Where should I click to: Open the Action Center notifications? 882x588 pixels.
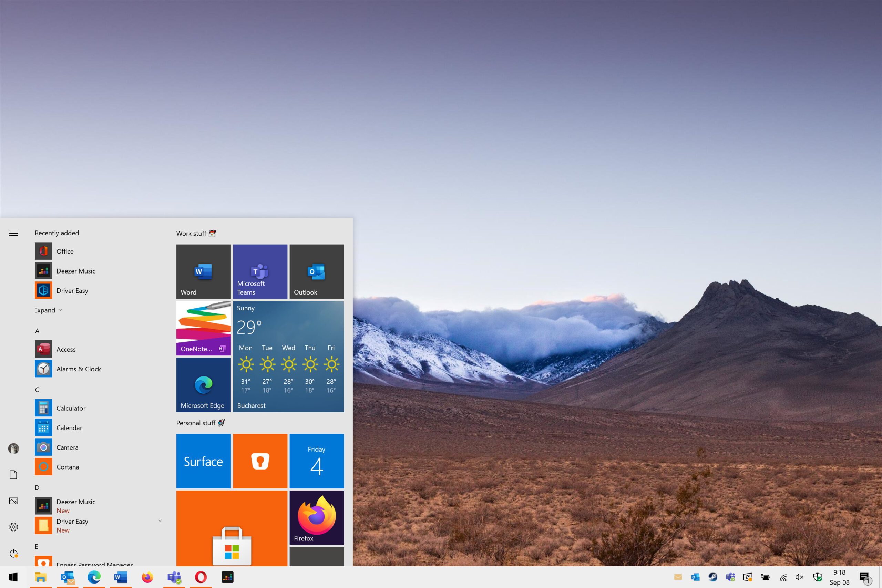[x=865, y=577]
